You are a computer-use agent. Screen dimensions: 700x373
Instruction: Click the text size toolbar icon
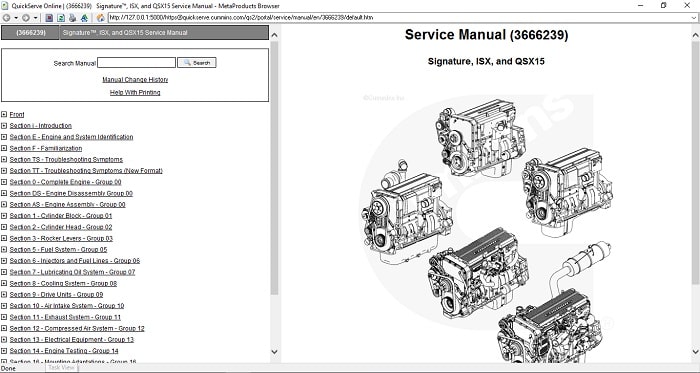84,18
